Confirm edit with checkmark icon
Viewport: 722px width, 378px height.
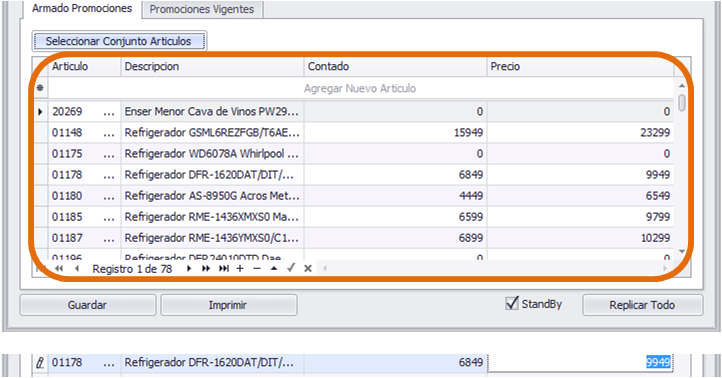291,268
